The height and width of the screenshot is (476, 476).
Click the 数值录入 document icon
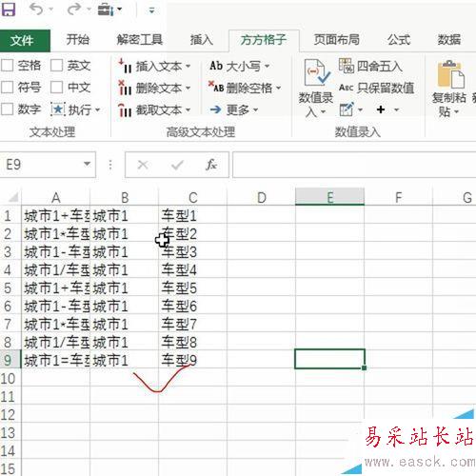coord(317,72)
